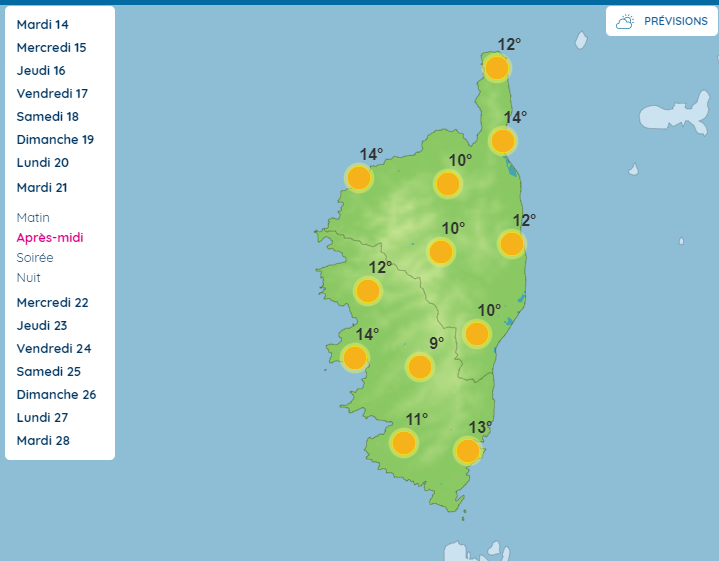Select Samedi 25 forecast day
This screenshot has width=719, height=561.
pyautogui.click(x=49, y=371)
